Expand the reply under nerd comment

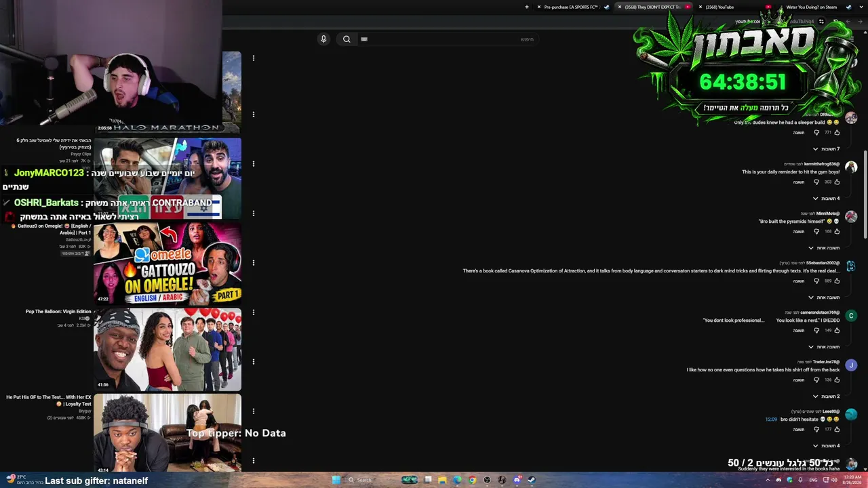point(824,347)
